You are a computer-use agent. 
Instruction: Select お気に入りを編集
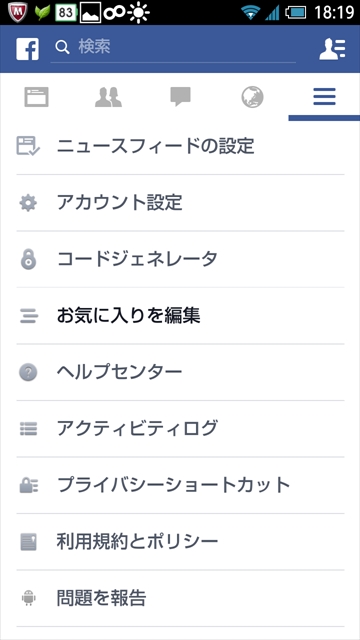pyautogui.click(x=180, y=316)
